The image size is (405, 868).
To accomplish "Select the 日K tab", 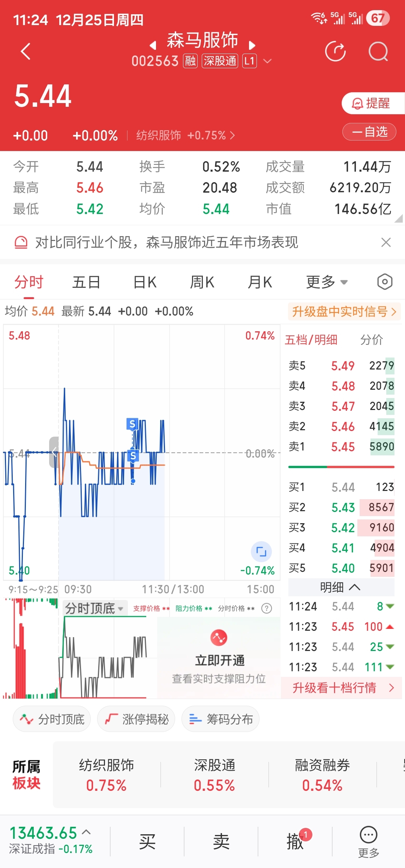I will 145,282.
